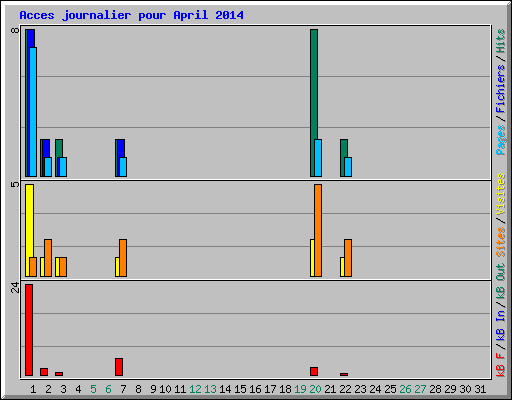Click the cyan Pages bar for day 22
The width and height of the screenshot is (512, 400).
coord(348,167)
